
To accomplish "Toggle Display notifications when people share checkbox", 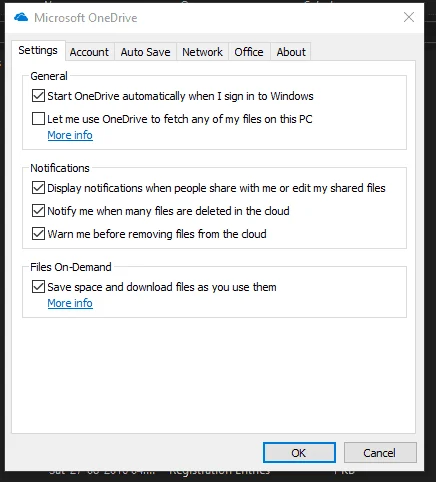I will click(x=38, y=188).
